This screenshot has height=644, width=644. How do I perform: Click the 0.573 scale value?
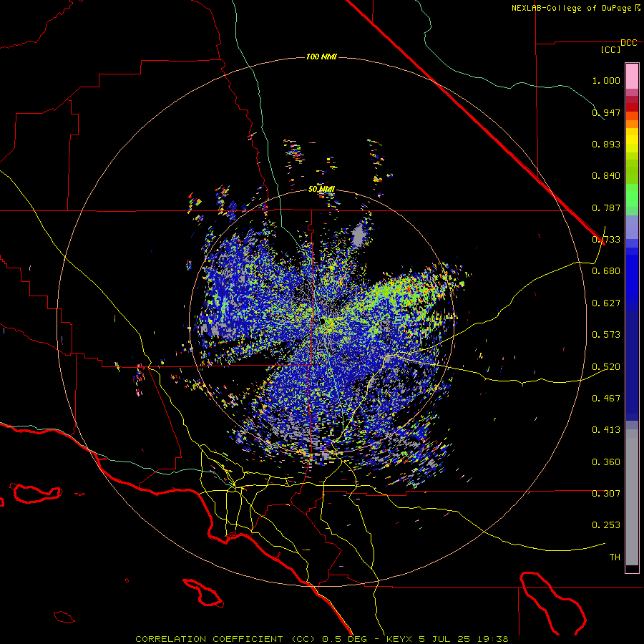tap(606, 335)
